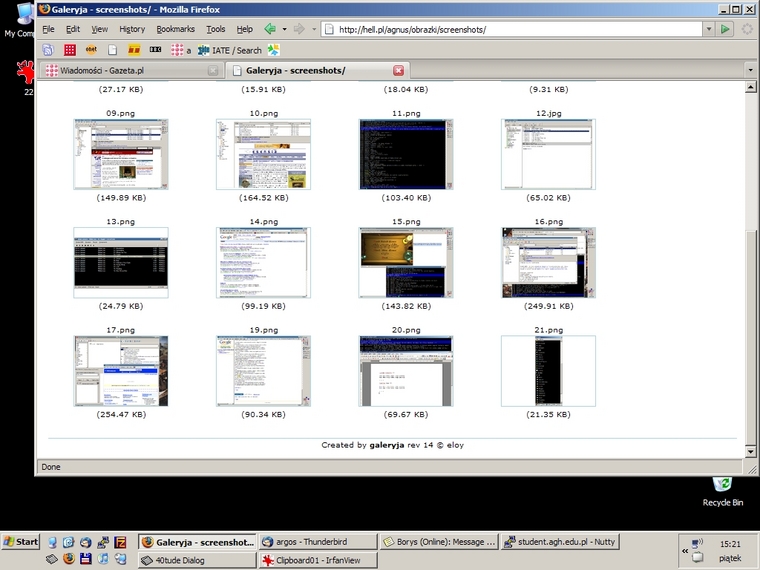Open the History menu
760x570 pixels.
[x=132, y=29]
